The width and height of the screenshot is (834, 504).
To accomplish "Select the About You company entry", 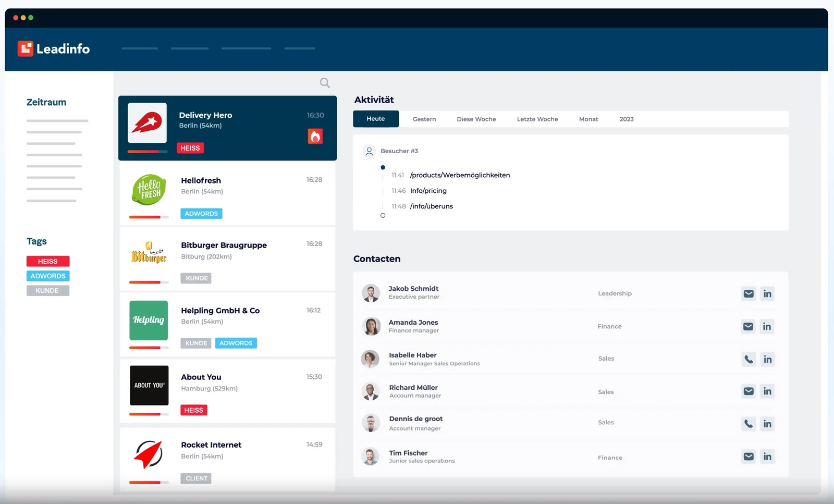I will point(227,391).
